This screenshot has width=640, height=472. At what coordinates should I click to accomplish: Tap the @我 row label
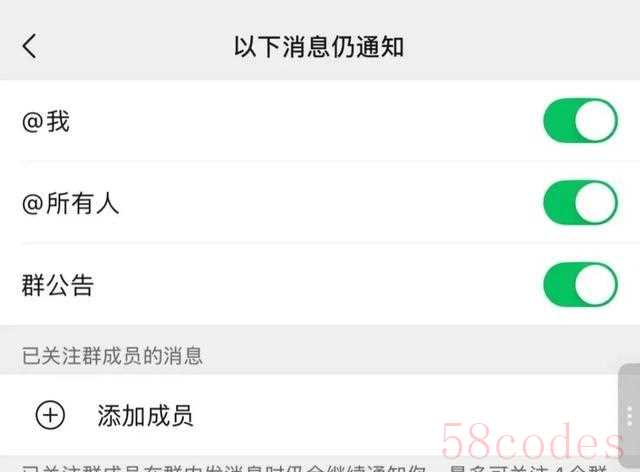coord(46,121)
